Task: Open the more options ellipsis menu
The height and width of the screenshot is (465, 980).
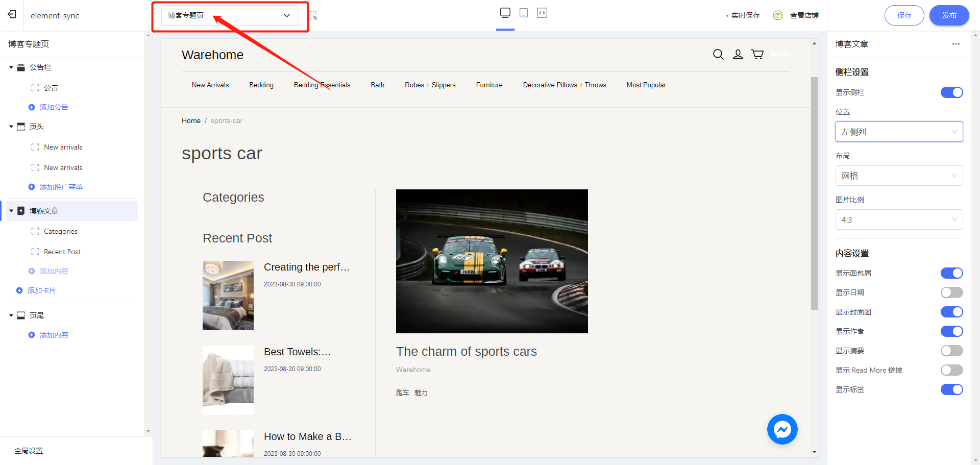Action: pos(956,44)
